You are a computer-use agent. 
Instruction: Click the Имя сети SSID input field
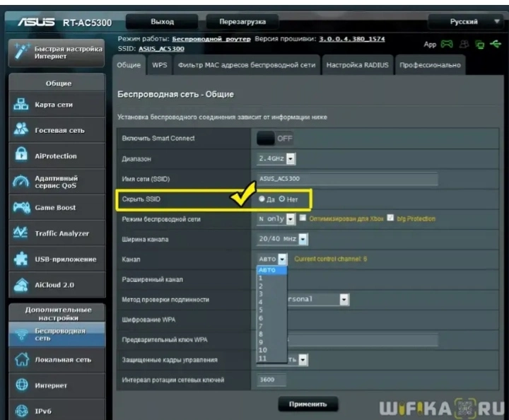pos(347,179)
